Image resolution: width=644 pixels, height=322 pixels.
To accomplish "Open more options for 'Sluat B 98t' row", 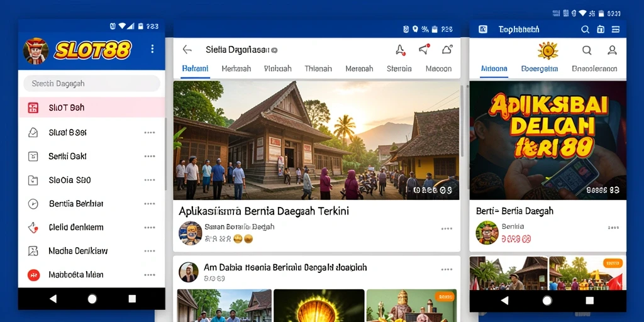I will [150, 133].
